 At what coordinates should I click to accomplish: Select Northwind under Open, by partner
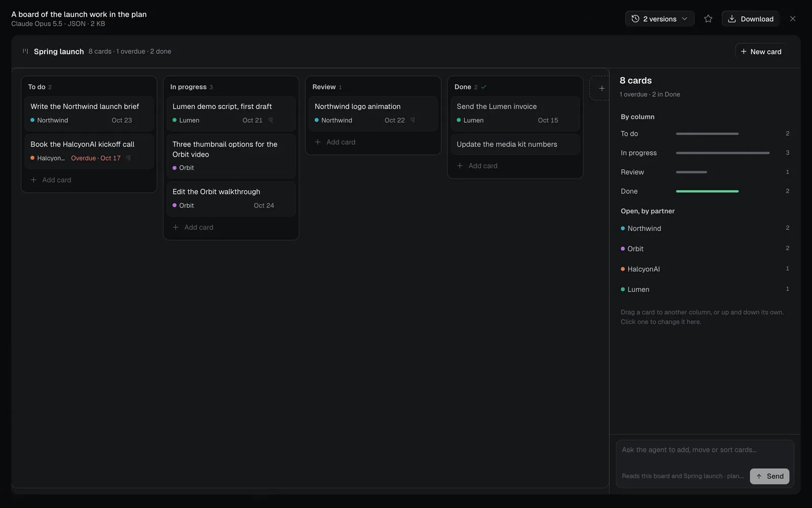705,229
